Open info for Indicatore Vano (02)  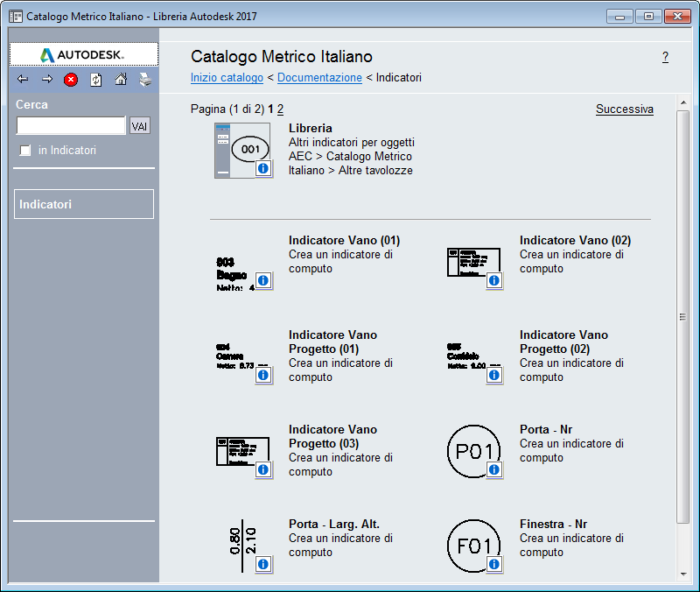(494, 280)
